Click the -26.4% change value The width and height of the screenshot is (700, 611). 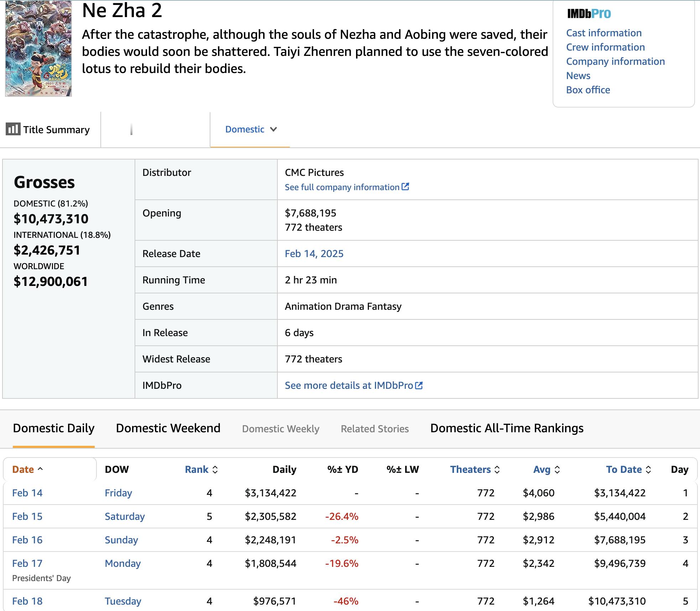342,516
